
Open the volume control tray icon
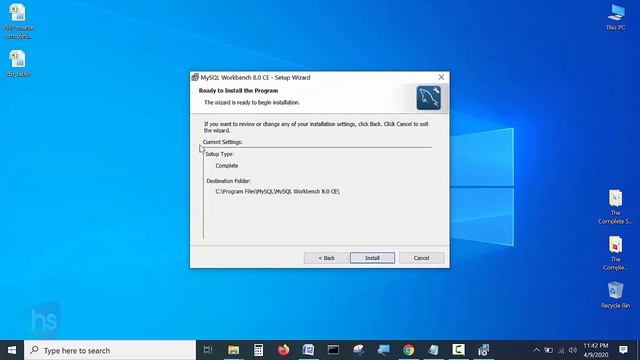(x=573, y=350)
